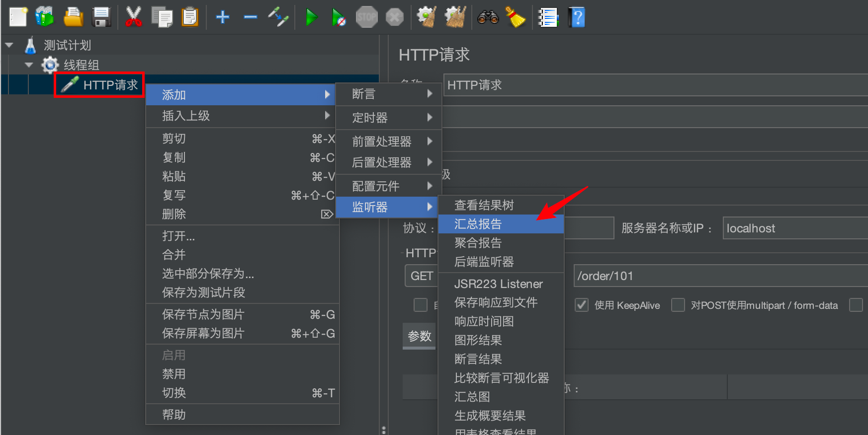Expand the 断言 submenu

(389, 94)
